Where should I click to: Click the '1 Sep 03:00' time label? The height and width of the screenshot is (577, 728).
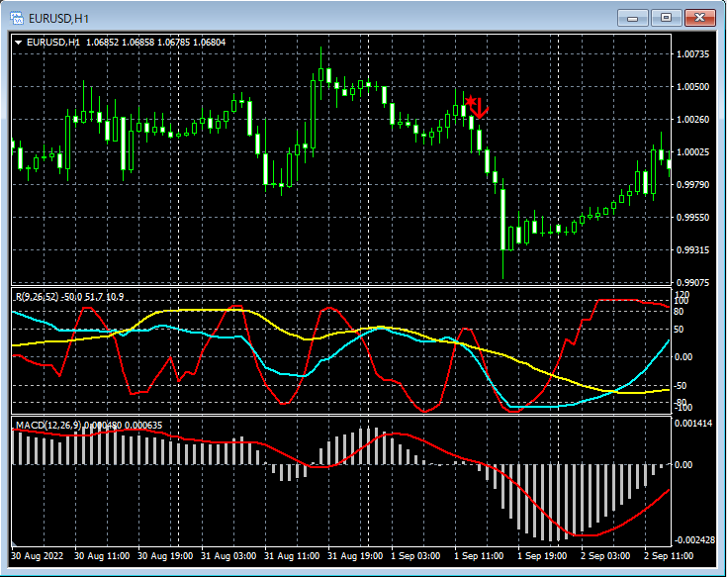click(415, 556)
